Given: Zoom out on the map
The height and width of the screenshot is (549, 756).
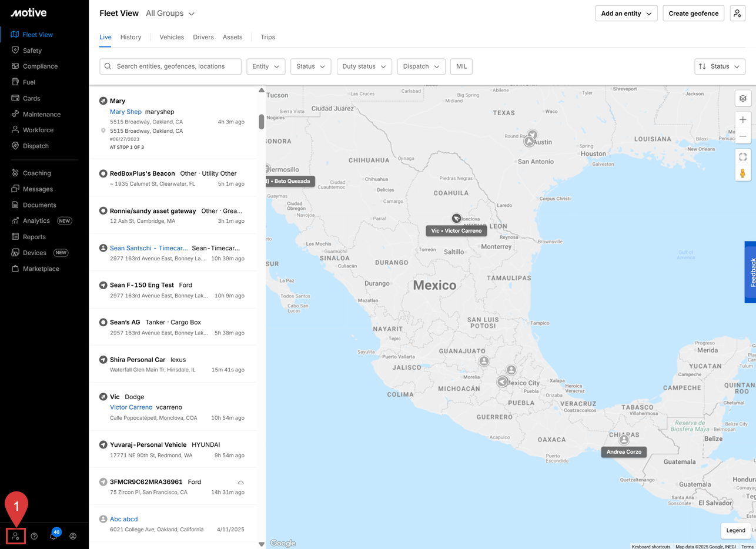Looking at the screenshot, I should click(x=742, y=136).
